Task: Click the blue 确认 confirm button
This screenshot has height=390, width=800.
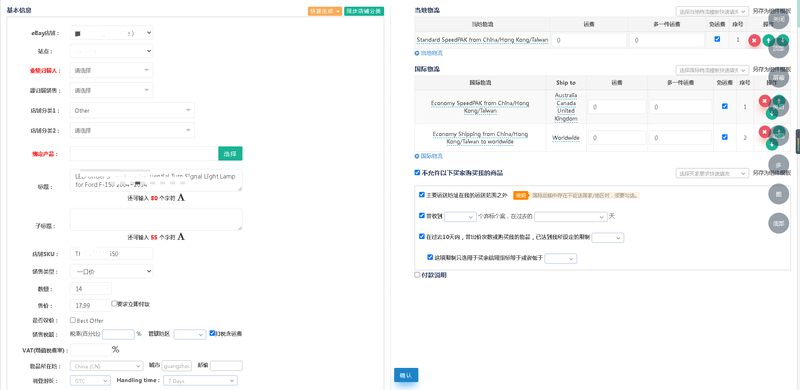Action: coord(406,375)
